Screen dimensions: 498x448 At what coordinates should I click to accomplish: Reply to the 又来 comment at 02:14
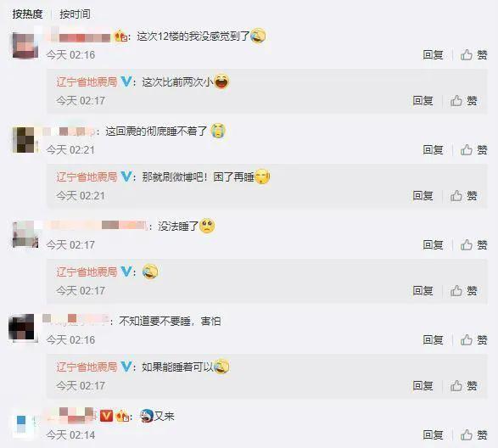click(433, 435)
